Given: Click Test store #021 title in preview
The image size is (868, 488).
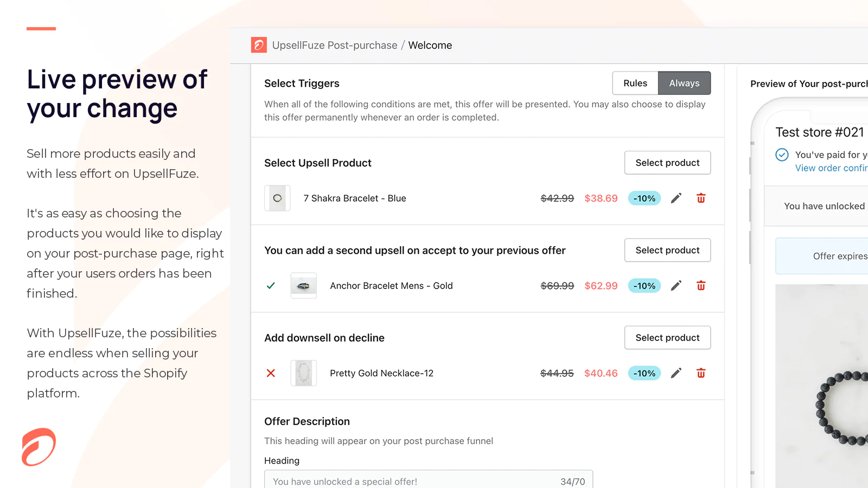Looking at the screenshot, I should point(820,132).
